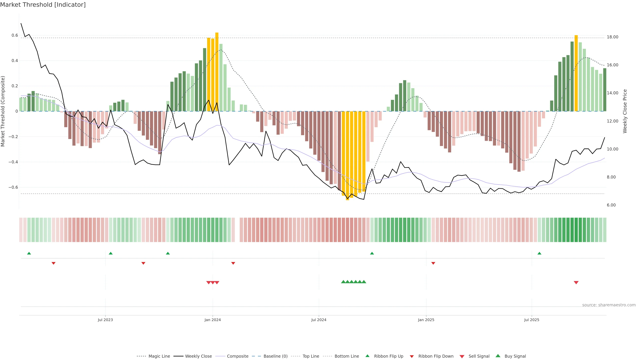Click the leftmost Ribbon Flip Up triangle marker
Screen dimensions: 644x362
click(29, 253)
